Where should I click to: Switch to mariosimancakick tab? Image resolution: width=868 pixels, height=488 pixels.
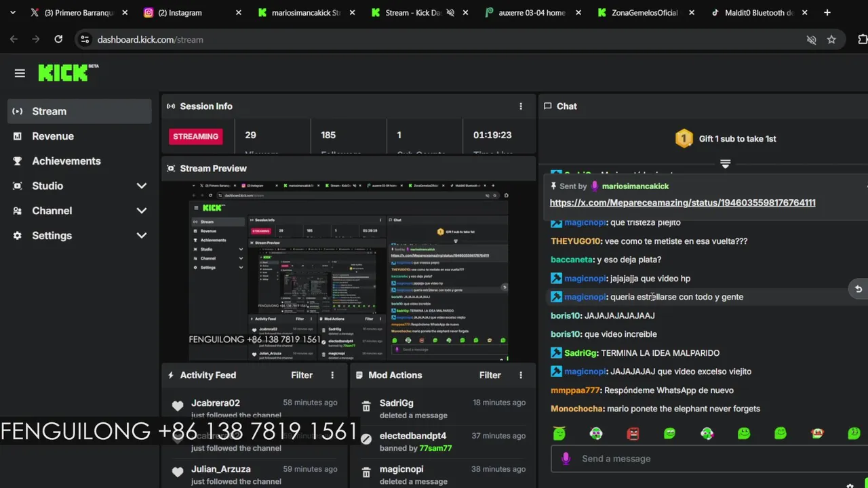click(x=305, y=12)
